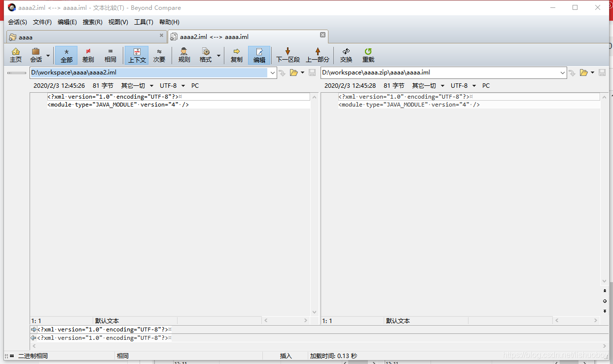Viewport: 613px width, 364px height.
Task: Expand the 格式 format dropdown arrow
Action: click(x=218, y=55)
